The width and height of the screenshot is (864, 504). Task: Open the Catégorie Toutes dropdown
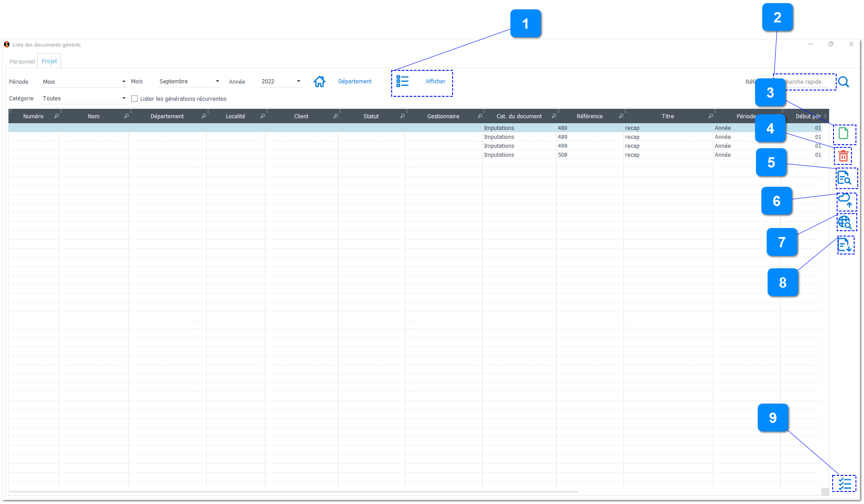124,99
